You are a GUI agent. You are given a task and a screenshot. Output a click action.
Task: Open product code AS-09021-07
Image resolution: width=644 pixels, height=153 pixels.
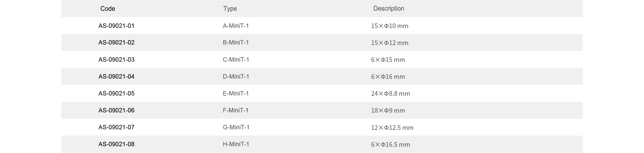pyautogui.click(x=116, y=127)
